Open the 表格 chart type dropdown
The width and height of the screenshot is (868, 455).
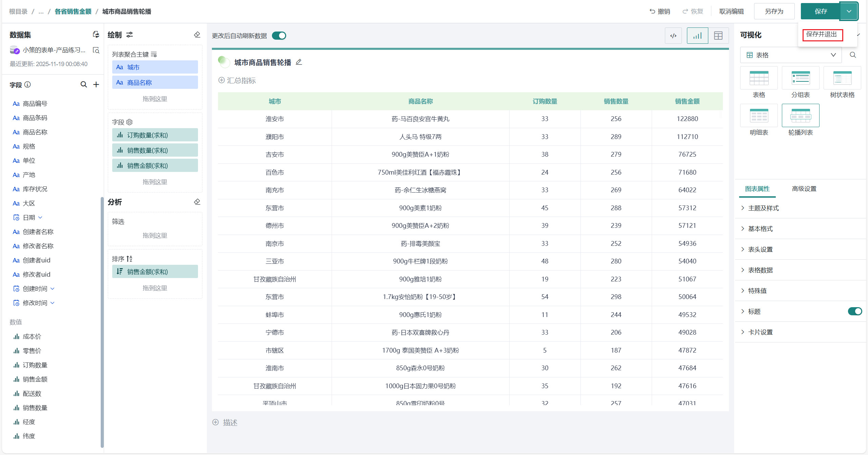791,55
